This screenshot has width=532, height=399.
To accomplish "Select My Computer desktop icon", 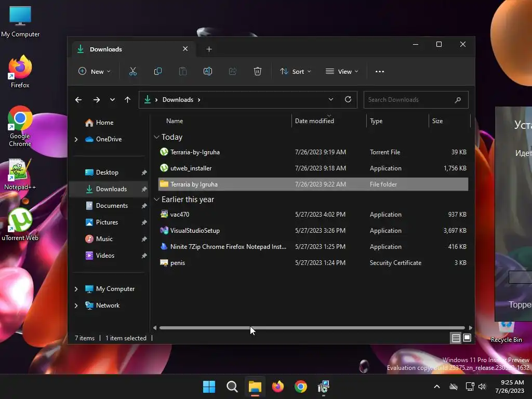I will click(20, 21).
